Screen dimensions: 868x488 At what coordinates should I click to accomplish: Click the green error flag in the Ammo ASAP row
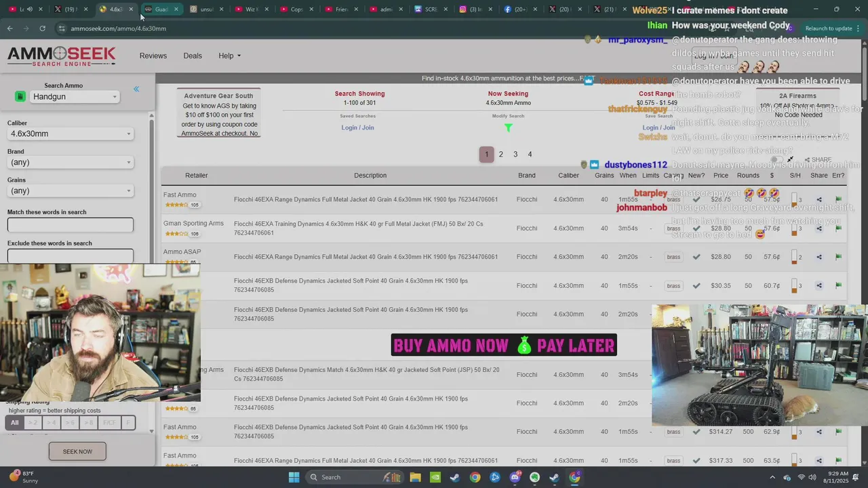(x=839, y=257)
